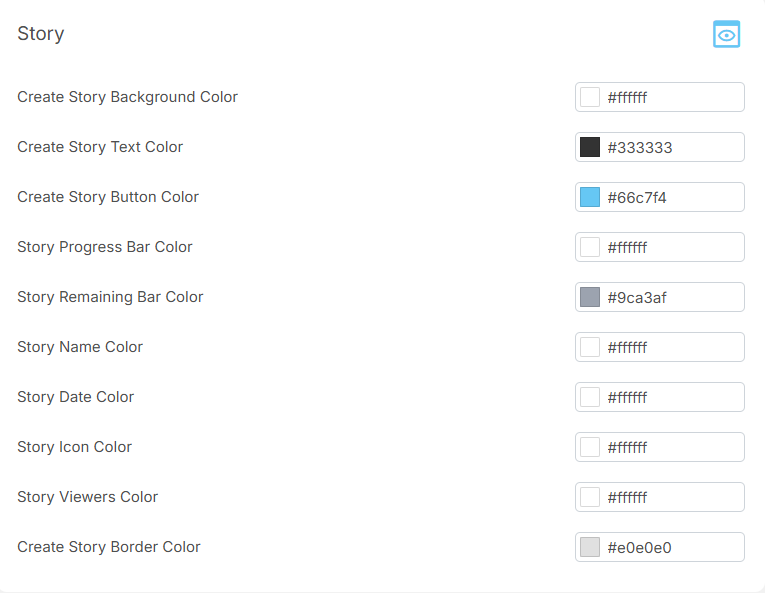The height and width of the screenshot is (593, 765).
Task: Click the Story Date Color hex input
Action: 672,397
